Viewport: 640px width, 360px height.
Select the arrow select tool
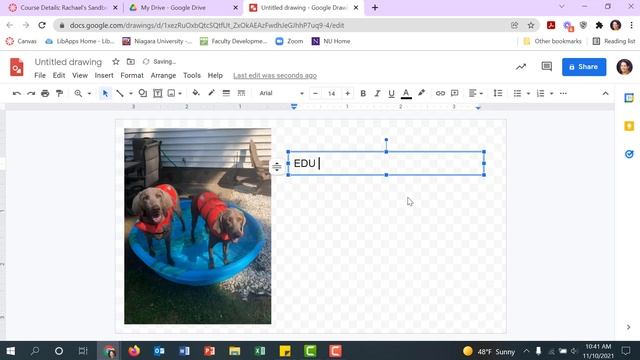[105, 93]
